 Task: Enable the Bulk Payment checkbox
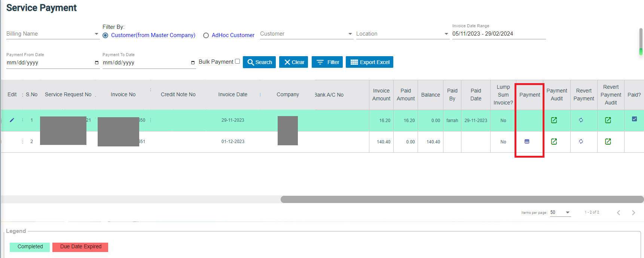[237, 61]
